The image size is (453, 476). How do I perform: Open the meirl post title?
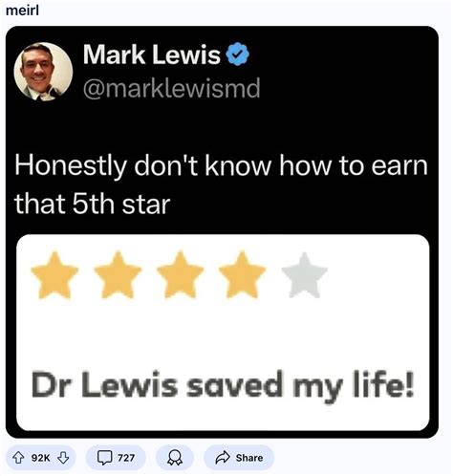[x=22, y=11]
